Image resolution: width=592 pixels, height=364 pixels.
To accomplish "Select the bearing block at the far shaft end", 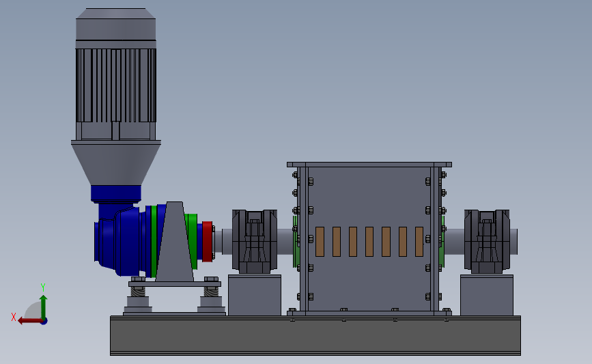I will coord(487,241).
